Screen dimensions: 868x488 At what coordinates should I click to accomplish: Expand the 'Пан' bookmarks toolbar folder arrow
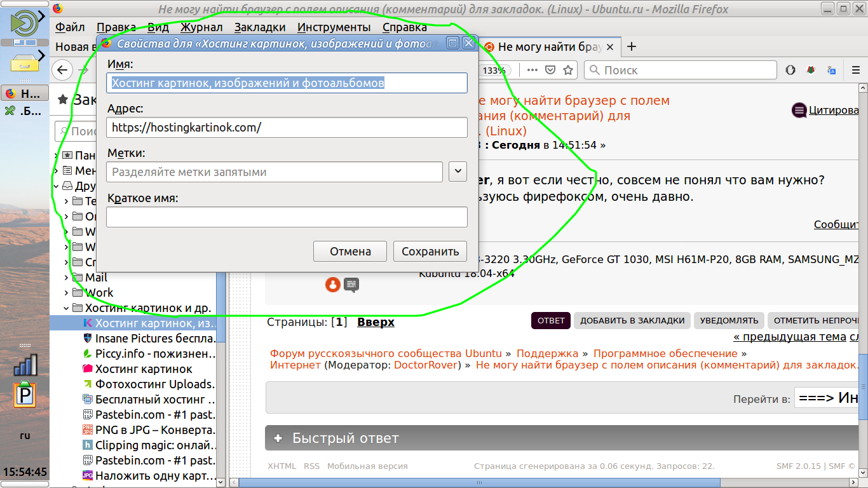click(56, 155)
